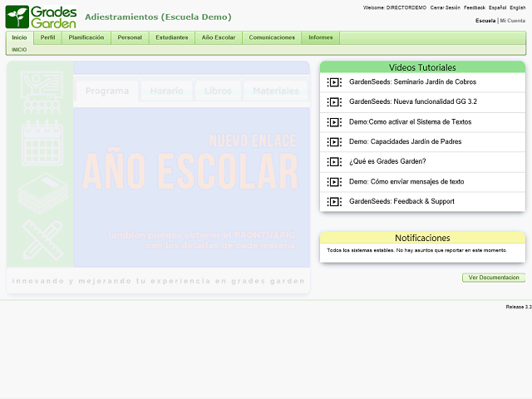Open the Comunicaciones menu tab

(x=272, y=37)
